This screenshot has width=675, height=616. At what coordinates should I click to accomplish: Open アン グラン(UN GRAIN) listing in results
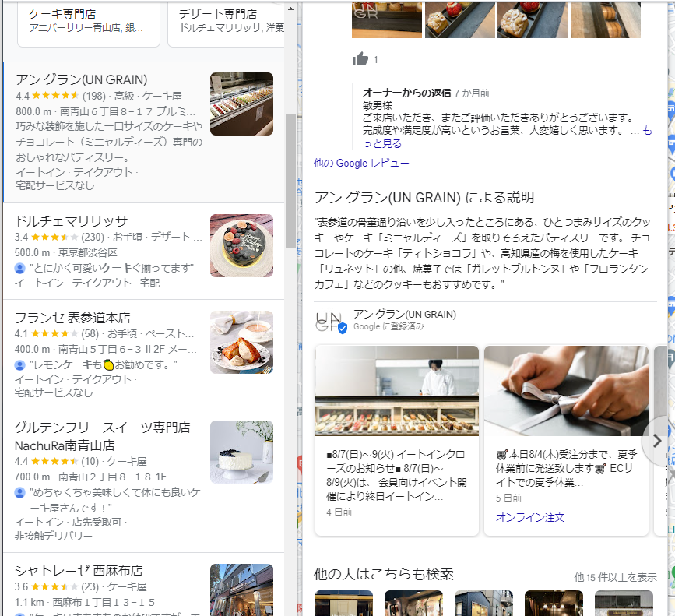tap(144, 132)
